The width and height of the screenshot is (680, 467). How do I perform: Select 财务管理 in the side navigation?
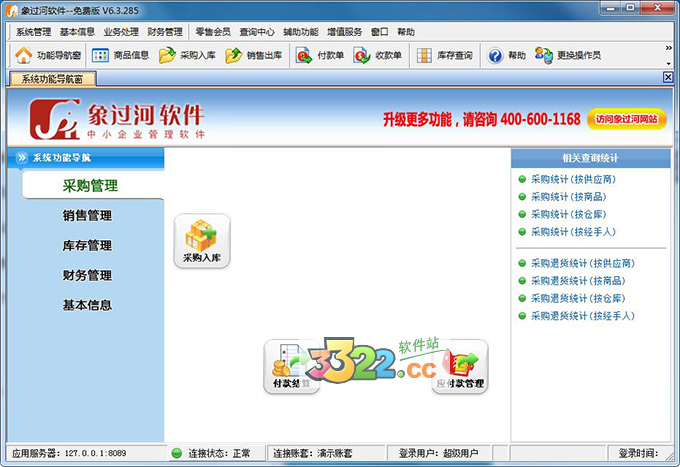coord(87,275)
